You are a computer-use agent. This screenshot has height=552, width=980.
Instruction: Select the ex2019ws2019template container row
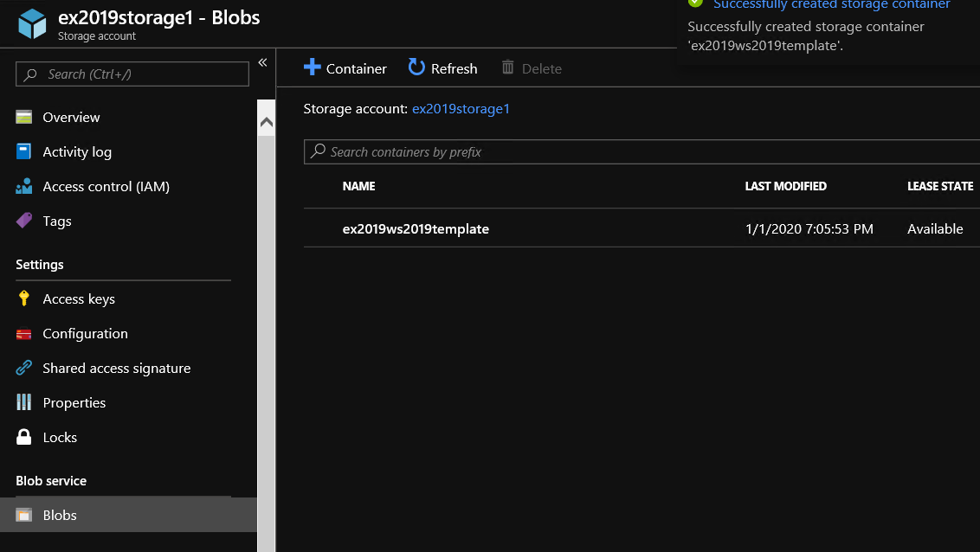[x=416, y=229]
